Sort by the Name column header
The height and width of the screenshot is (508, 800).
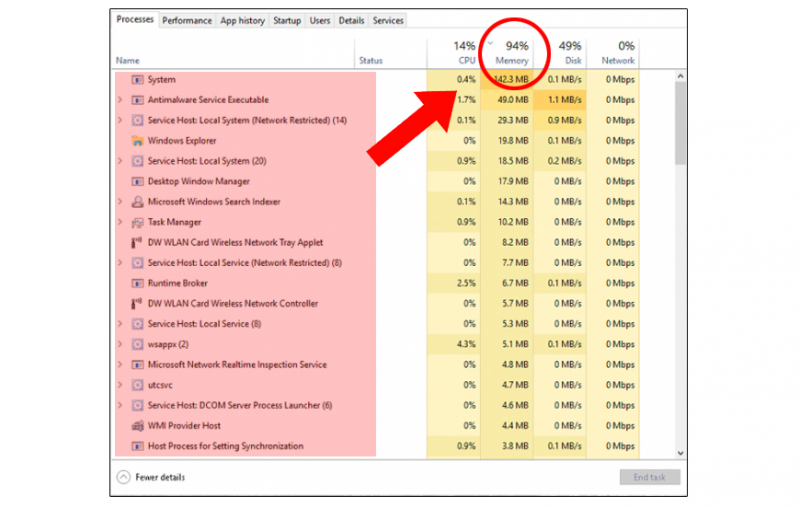click(128, 60)
